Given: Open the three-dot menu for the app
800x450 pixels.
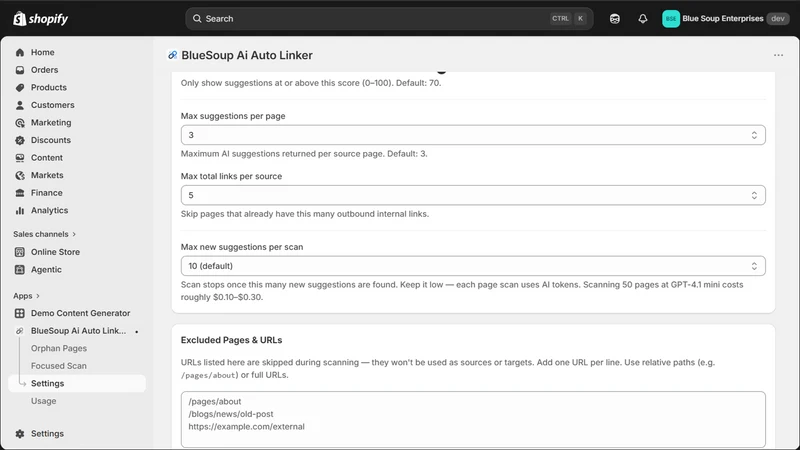Looking at the screenshot, I should tap(778, 55).
